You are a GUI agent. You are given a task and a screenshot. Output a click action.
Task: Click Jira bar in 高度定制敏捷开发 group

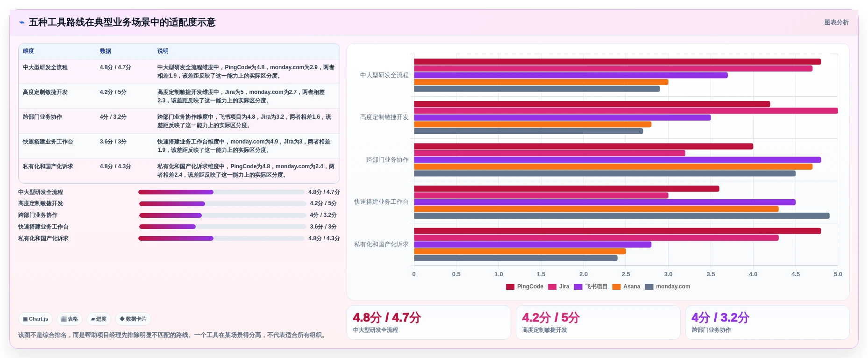[x=626, y=111]
